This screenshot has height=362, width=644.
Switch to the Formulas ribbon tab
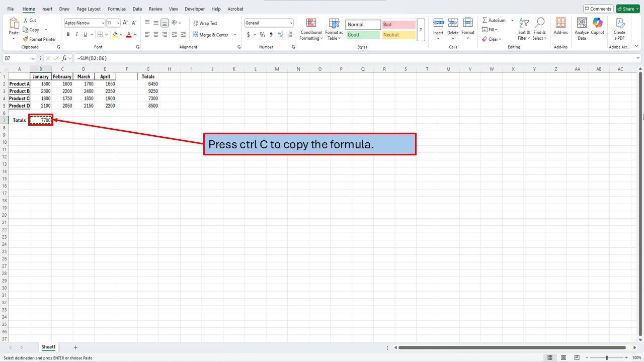coord(116,9)
